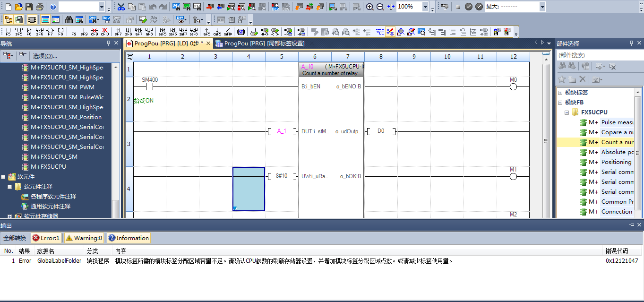Click the zoom in magnifier icon

(x=369, y=7)
